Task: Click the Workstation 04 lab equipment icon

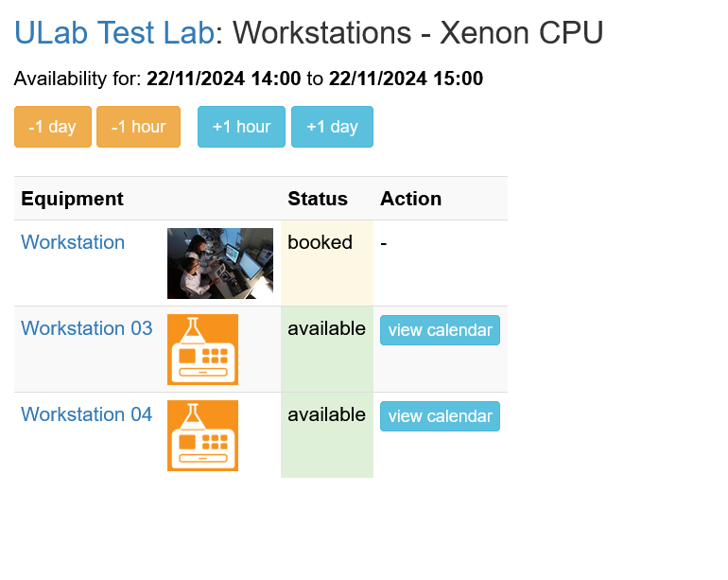Action: (x=202, y=435)
